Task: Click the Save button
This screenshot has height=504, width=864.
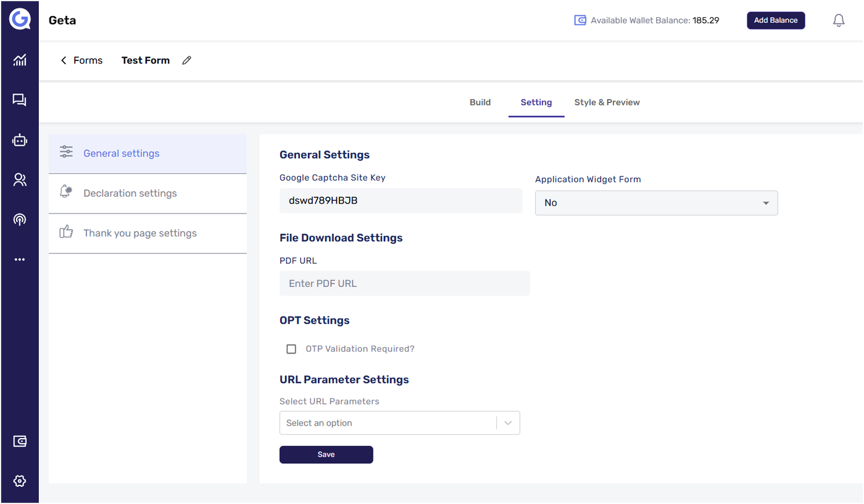Action: coord(326,455)
